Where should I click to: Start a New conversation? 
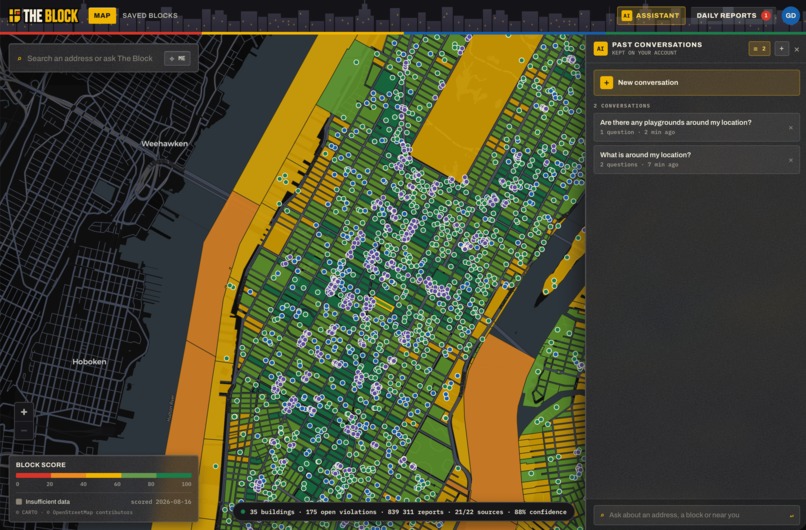click(697, 83)
